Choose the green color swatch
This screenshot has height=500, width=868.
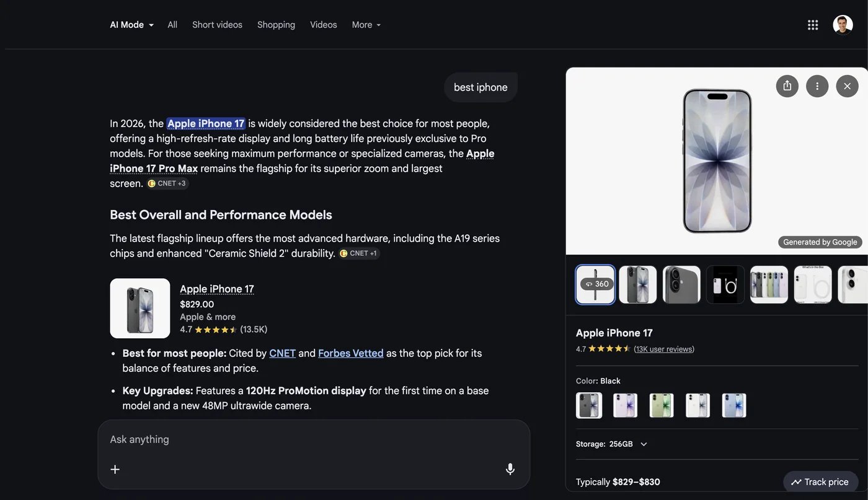(662, 405)
